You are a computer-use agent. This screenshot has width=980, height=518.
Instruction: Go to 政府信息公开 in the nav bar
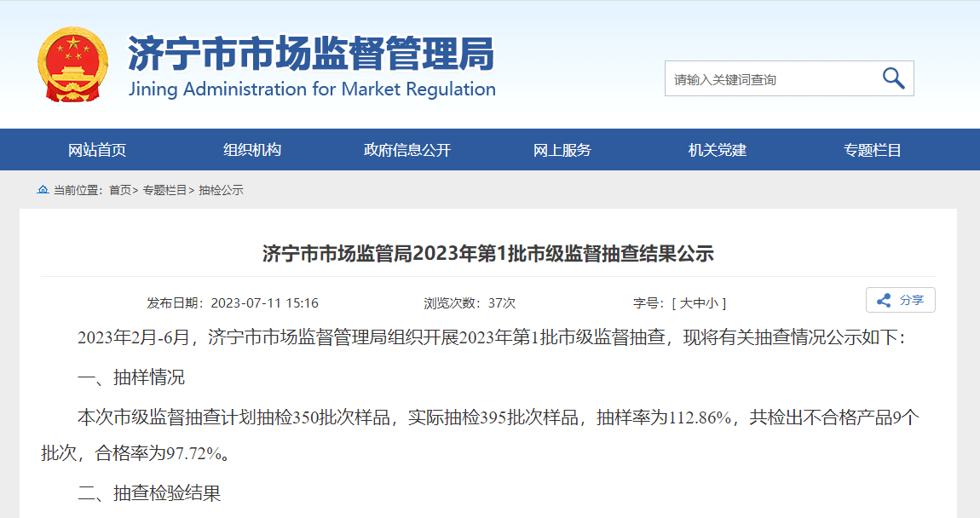pos(407,150)
